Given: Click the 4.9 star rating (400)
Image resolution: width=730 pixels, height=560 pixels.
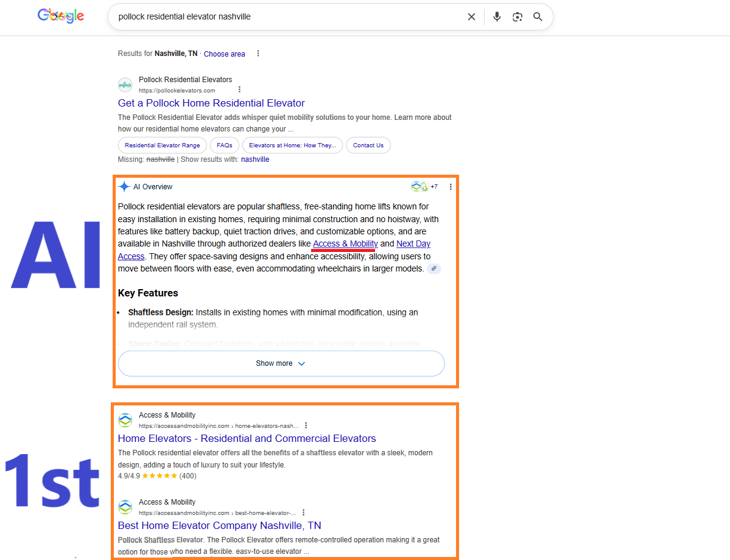Looking at the screenshot, I should point(157,476).
